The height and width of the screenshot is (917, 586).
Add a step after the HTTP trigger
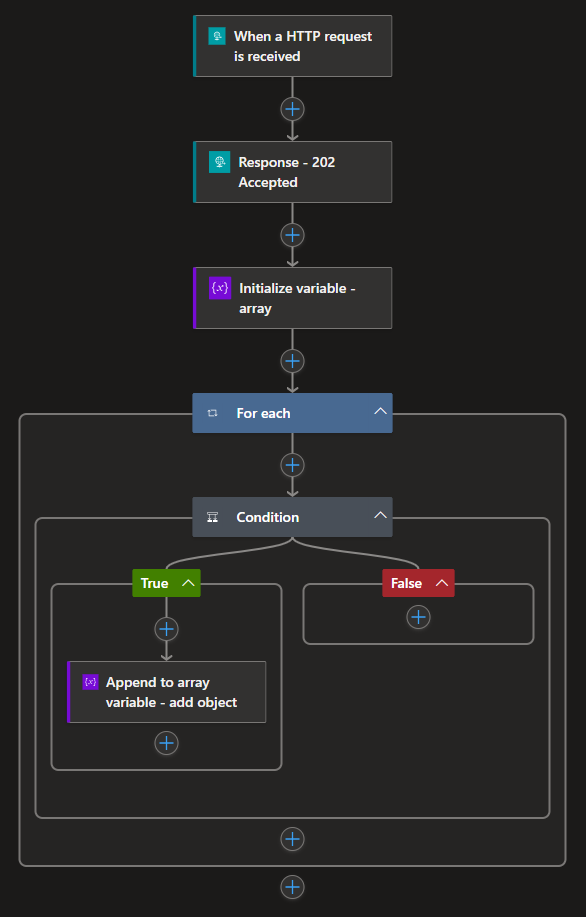(292, 109)
